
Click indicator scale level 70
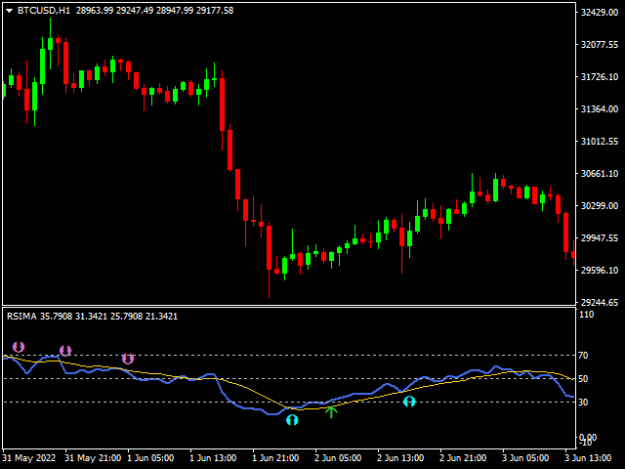pos(583,355)
